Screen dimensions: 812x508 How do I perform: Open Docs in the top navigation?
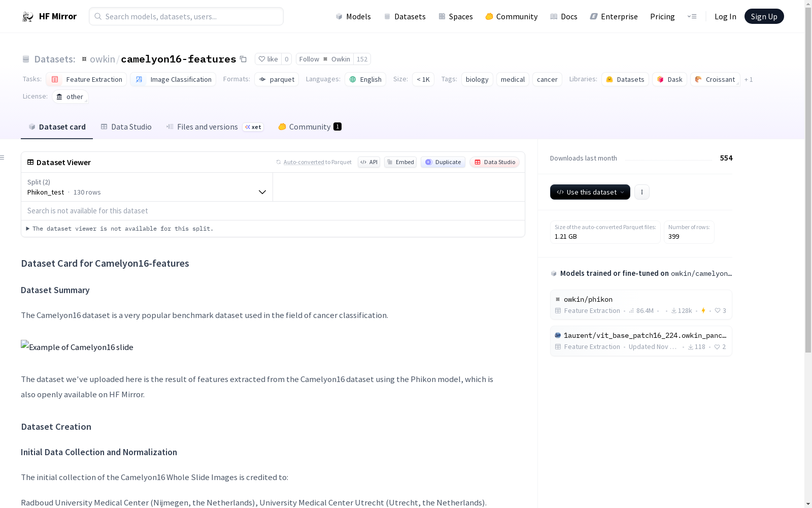click(564, 16)
